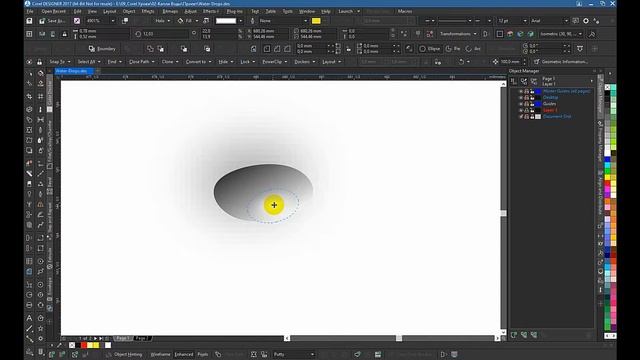Open the File menu
This screenshot has height=360, width=640.
(x=30, y=11)
